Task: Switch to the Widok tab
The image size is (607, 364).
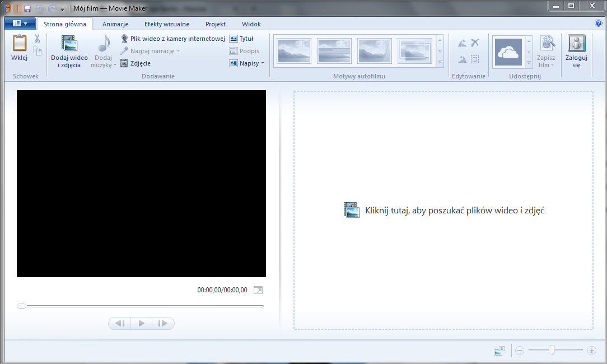Action: 251,24
